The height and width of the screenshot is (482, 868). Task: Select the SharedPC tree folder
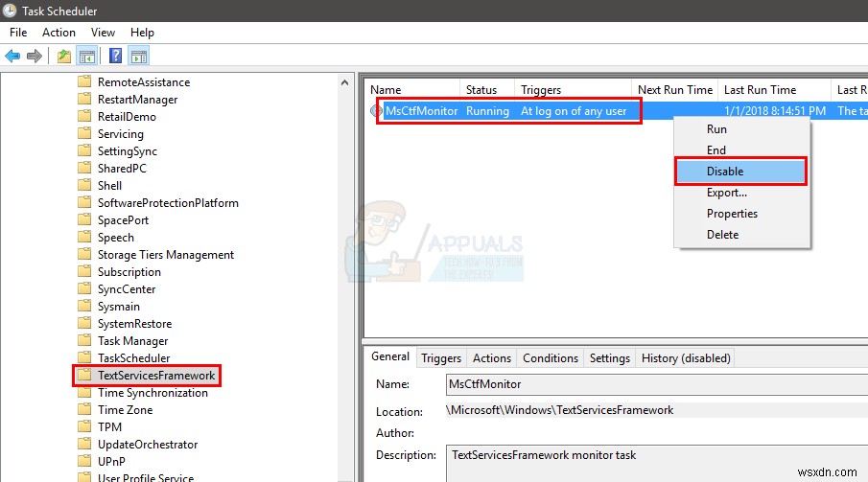pos(123,169)
